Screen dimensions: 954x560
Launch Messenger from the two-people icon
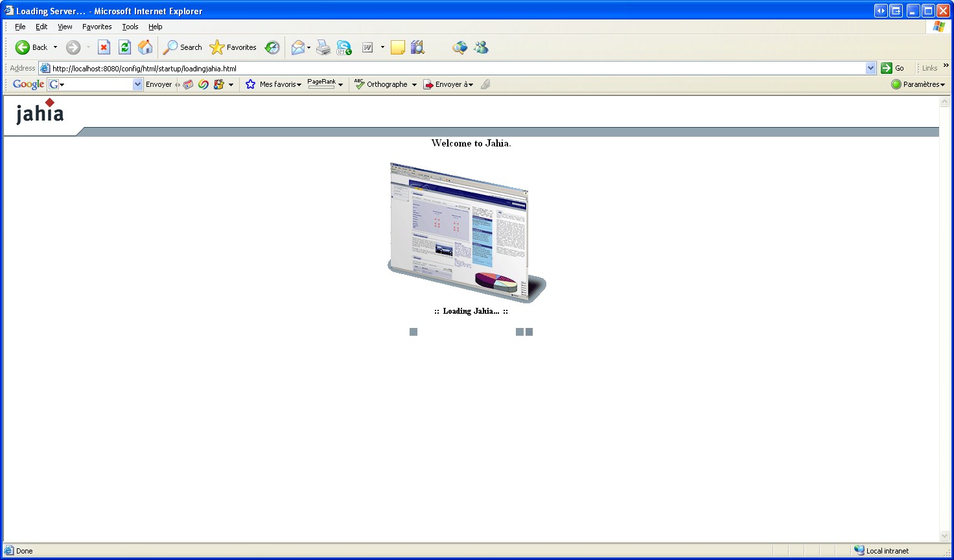[x=481, y=47]
